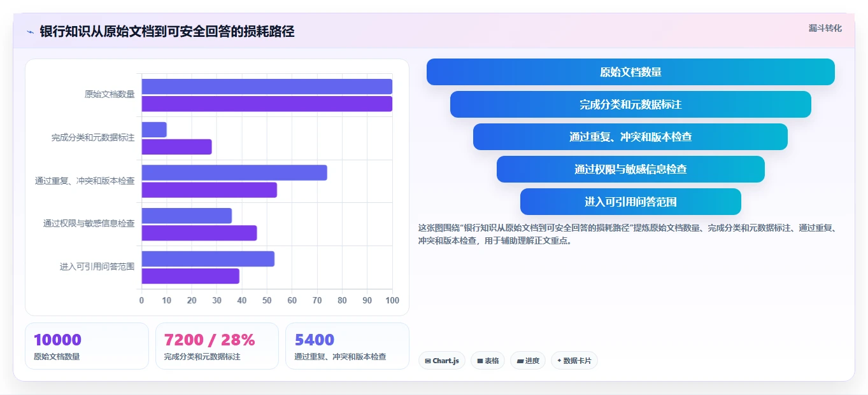
Task: Click the short indigo bar for 完成分类和元数据标注
Action: point(154,130)
